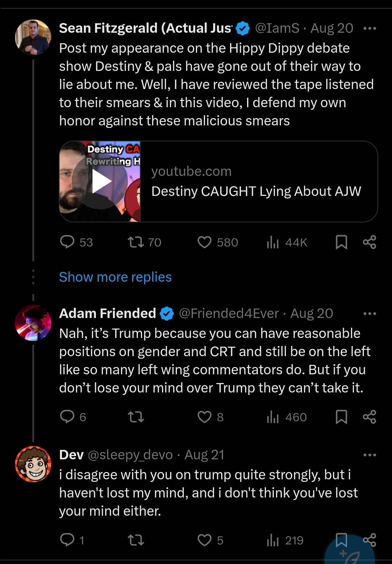Open more options on Dev's reply
The image size is (392, 564).
click(370, 455)
